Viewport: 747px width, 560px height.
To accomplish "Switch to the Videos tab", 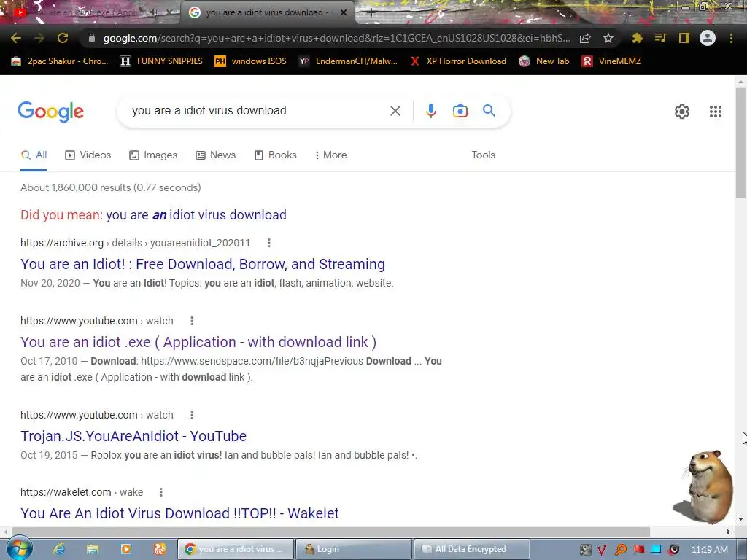I will click(88, 155).
